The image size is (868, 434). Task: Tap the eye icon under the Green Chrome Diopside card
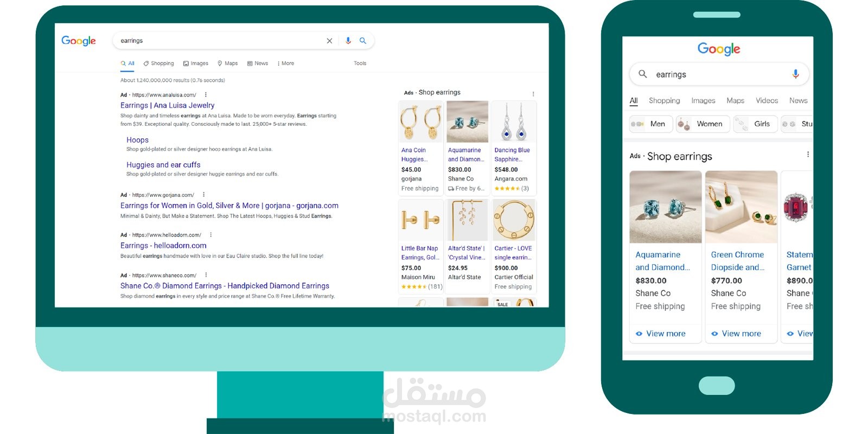714,334
